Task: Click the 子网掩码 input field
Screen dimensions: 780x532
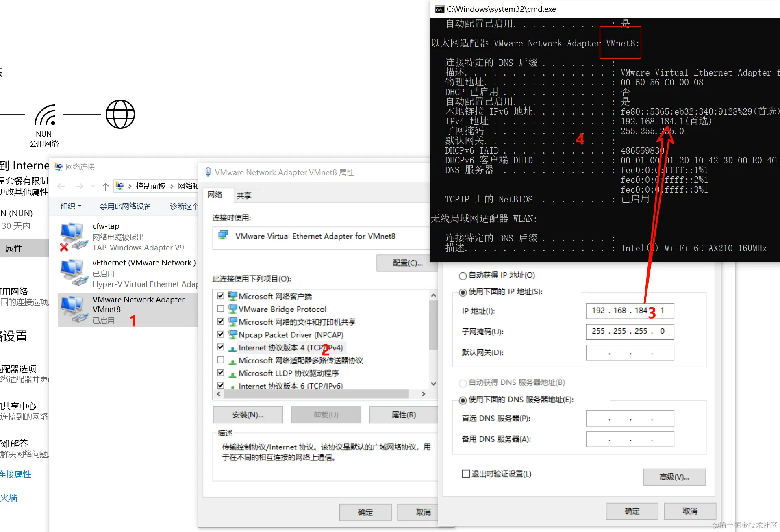Action: point(630,332)
